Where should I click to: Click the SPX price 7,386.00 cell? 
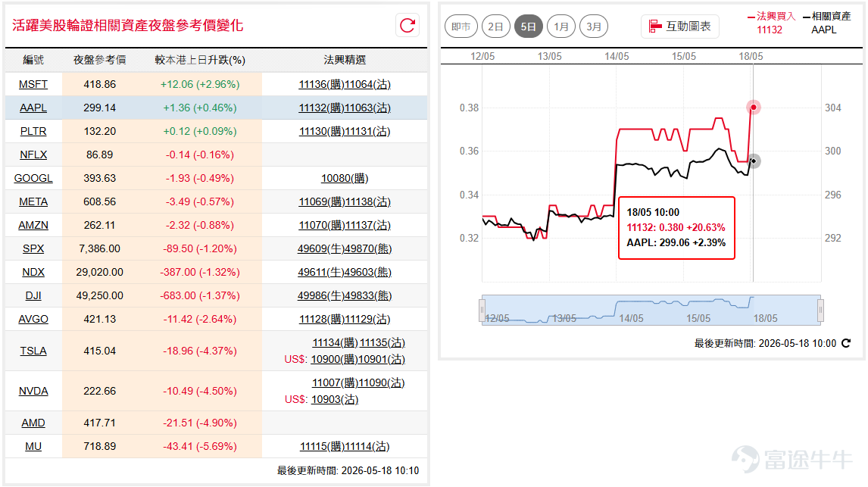coord(100,248)
